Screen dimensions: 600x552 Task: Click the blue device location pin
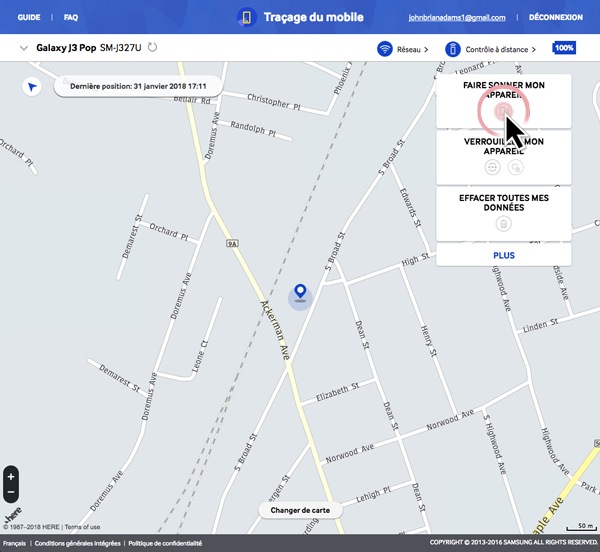coord(300,291)
